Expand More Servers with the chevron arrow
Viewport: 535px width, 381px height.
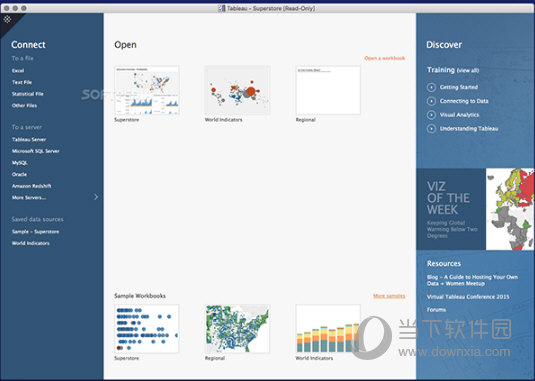point(96,197)
